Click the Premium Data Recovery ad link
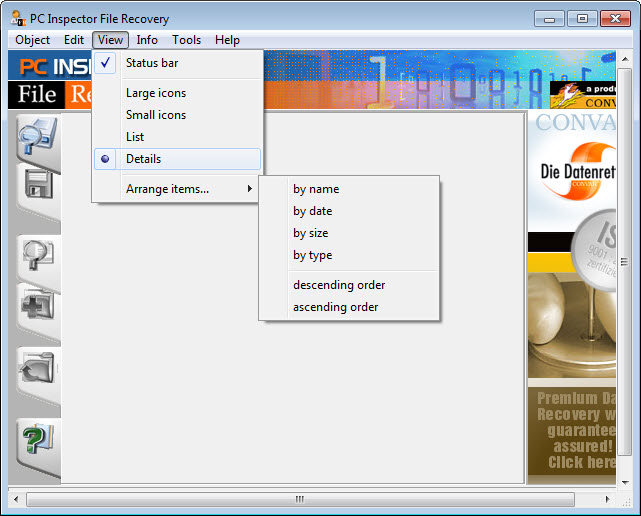 tap(572, 431)
